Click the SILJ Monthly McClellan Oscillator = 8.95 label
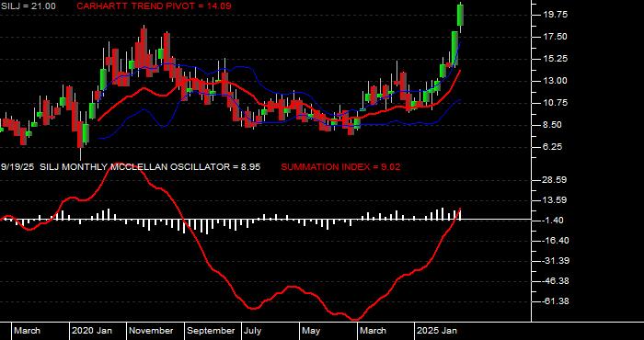 pyautogui.click(x=150, y=167)
